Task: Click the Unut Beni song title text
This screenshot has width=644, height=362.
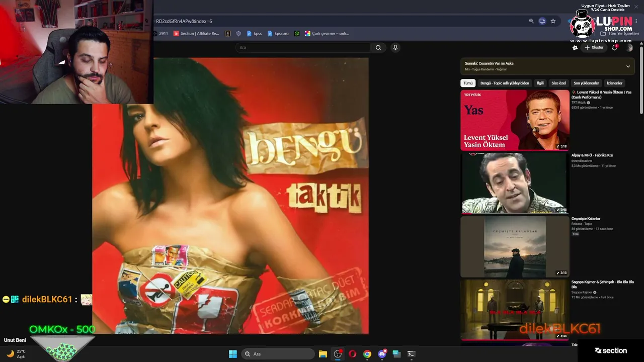Action: pyautogui.click(x=15, y=340)
